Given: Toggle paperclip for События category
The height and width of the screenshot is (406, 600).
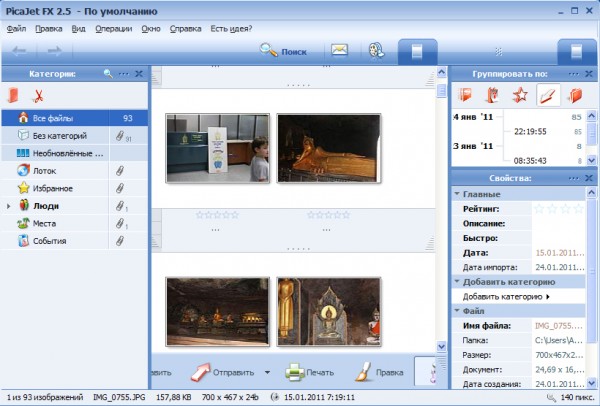Looking at the screenshot, I should 118,241.
